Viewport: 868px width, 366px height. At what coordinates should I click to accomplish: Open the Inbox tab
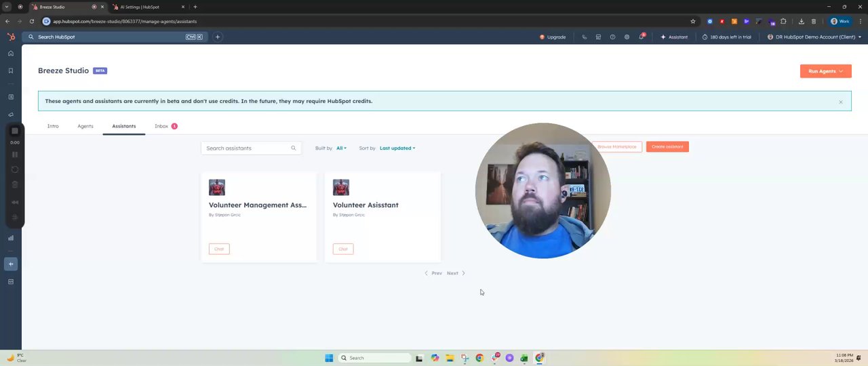click(x=165, y=126)
